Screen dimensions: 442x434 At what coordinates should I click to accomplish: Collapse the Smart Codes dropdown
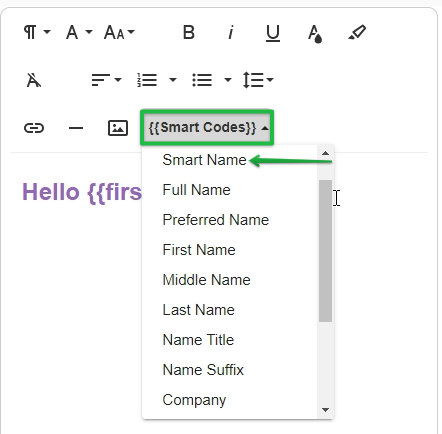[x=207, y=127]
